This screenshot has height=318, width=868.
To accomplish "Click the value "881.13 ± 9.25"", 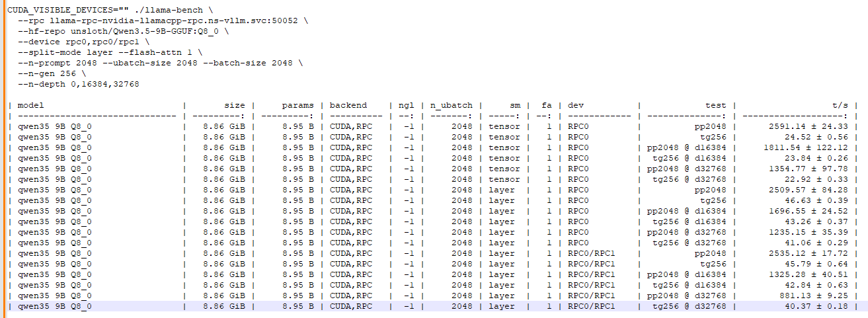I will pos(814,296).
